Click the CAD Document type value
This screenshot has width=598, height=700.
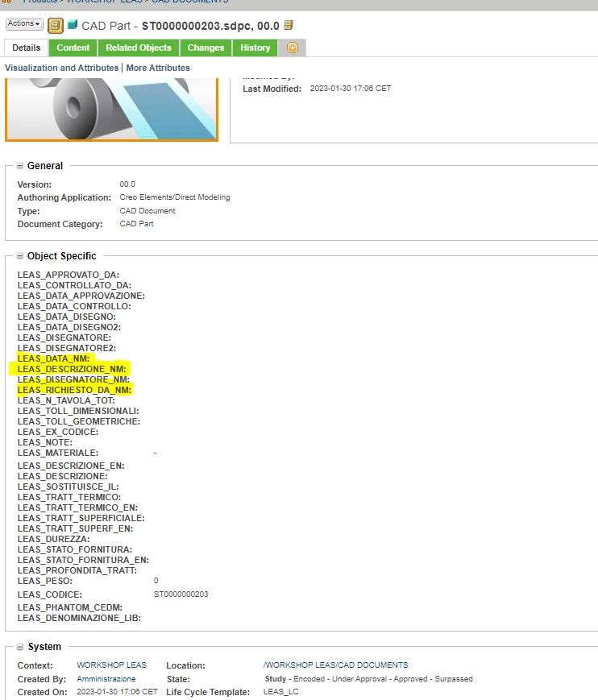point(147,211)
